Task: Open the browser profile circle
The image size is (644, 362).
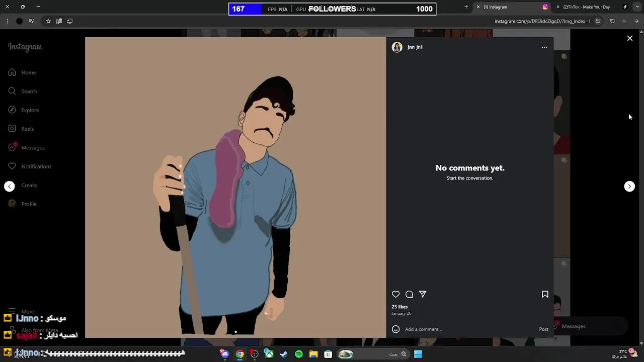Action: tap(19, 21)
